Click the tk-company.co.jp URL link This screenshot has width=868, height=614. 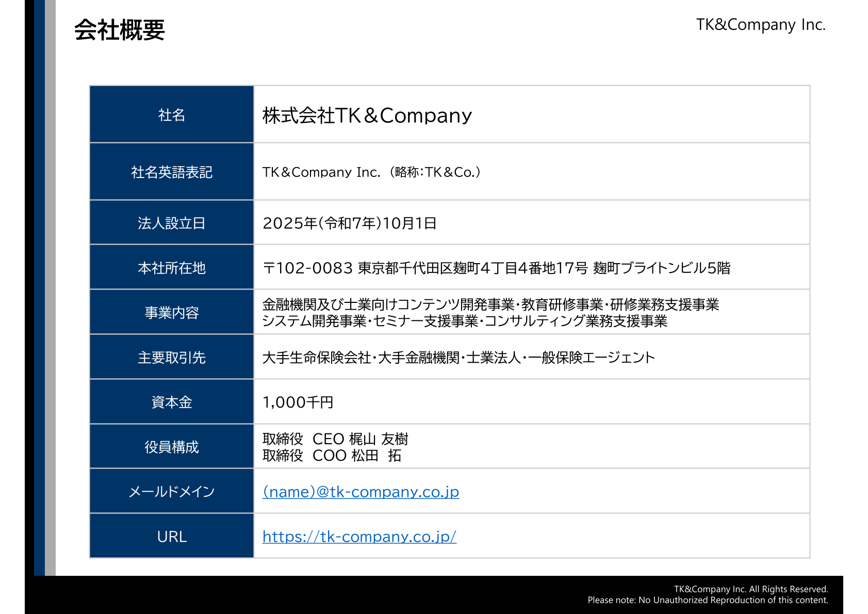359,537
